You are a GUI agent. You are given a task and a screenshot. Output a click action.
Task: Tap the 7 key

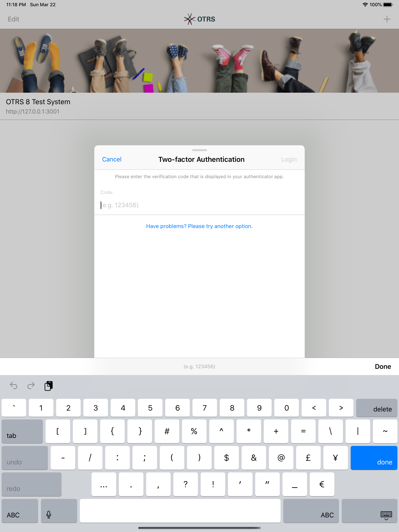click(x=205, y=408)
